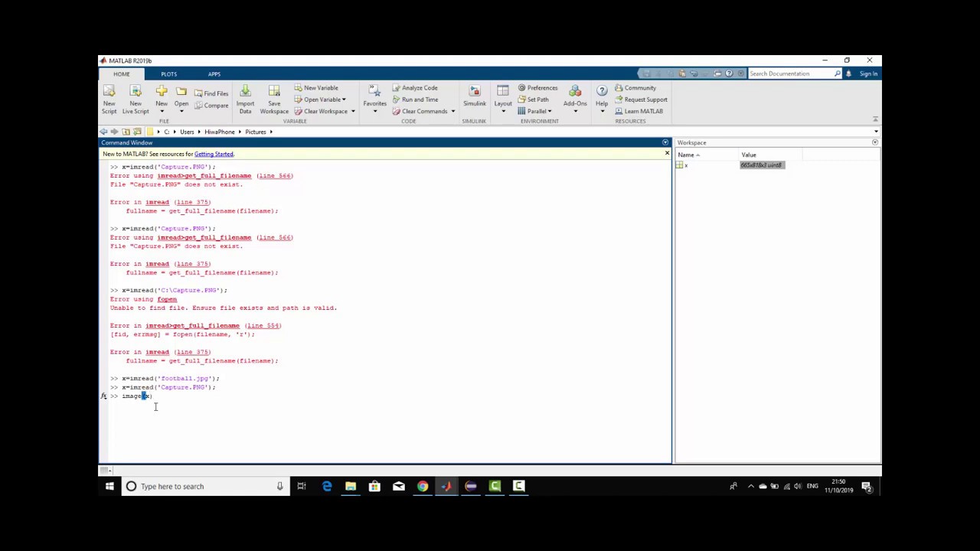The height and width of the screenshot is (551, 980).
Task: Go up one folder level
Action: pyautogui.click(x=126, y=132)
